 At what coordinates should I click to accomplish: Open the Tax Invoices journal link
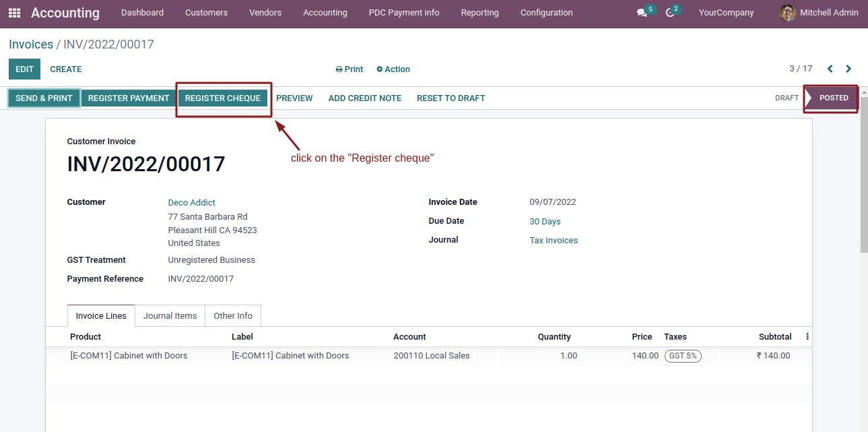pyautogui.click(x=554, y=240)
